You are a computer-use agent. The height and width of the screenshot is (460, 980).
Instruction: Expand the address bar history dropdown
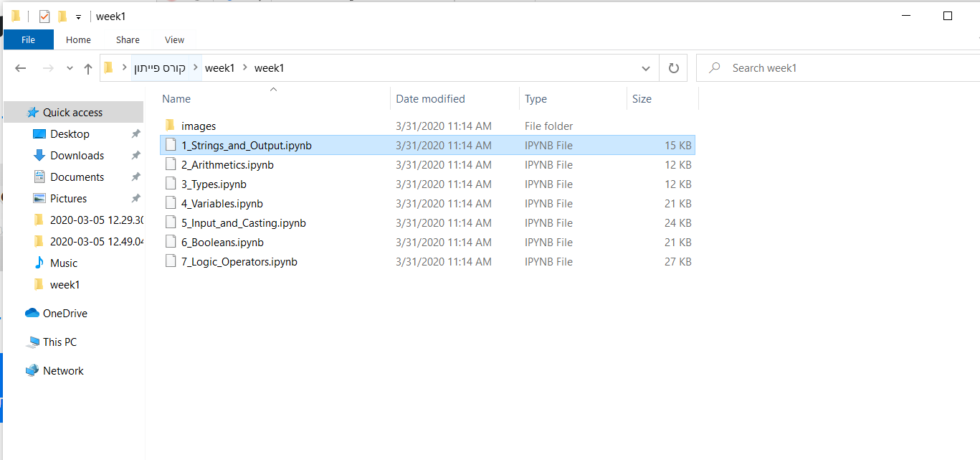(645, 68)
